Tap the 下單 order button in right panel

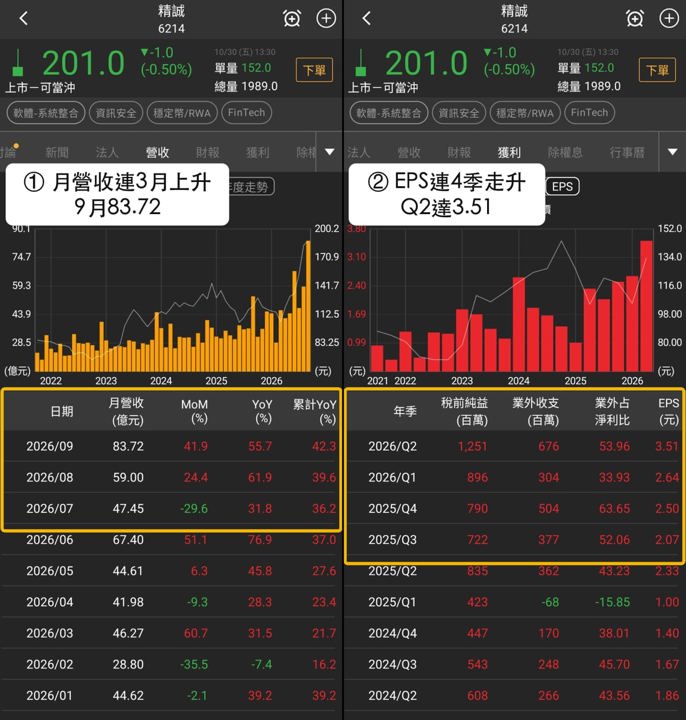[x=657, y=70]
